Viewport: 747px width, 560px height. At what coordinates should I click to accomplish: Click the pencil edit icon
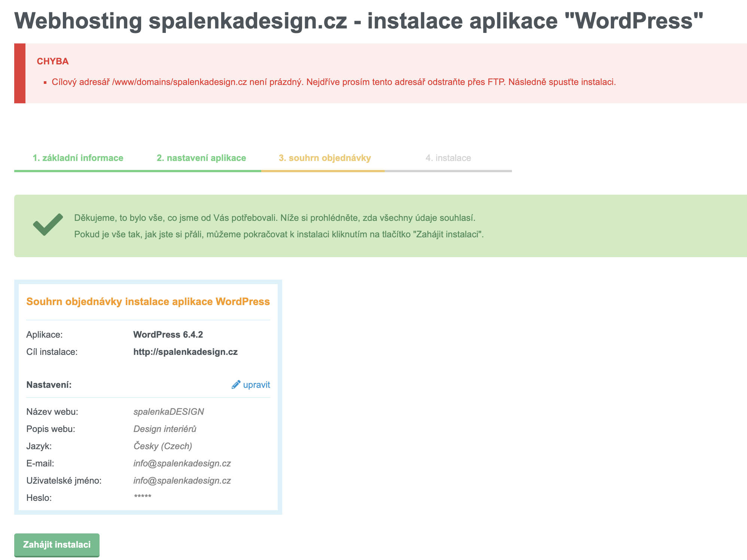click(236, 385)
